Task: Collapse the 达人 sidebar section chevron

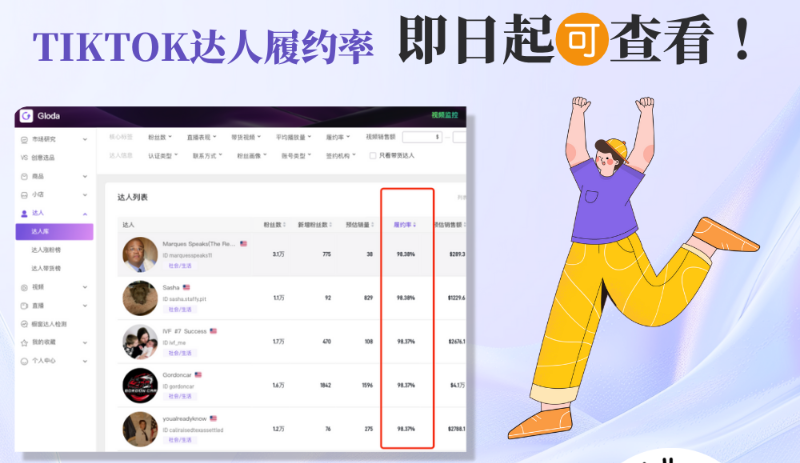Action: 85,214
